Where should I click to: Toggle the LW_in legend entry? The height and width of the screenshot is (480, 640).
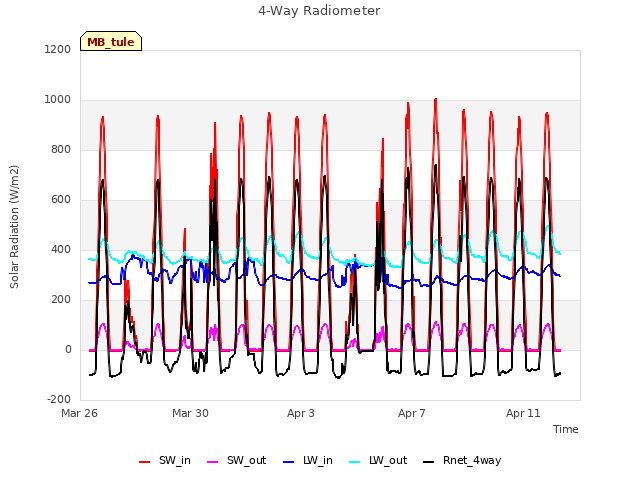[308, 461]
